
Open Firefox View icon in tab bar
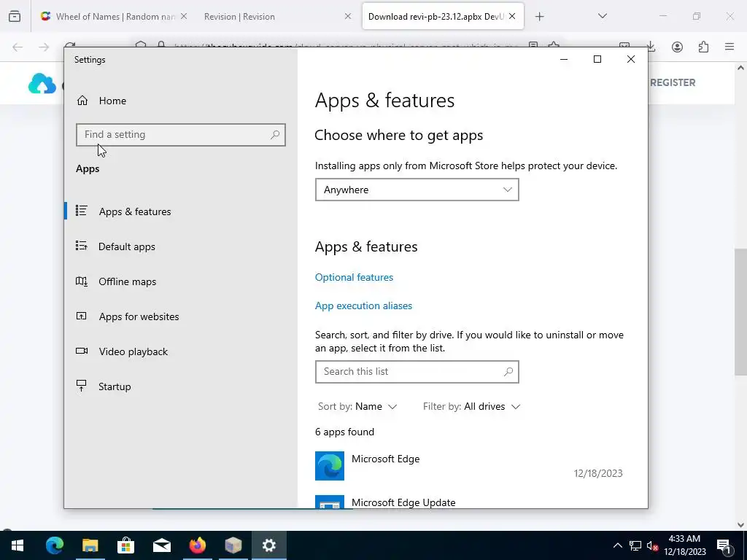tap(15, 16)
